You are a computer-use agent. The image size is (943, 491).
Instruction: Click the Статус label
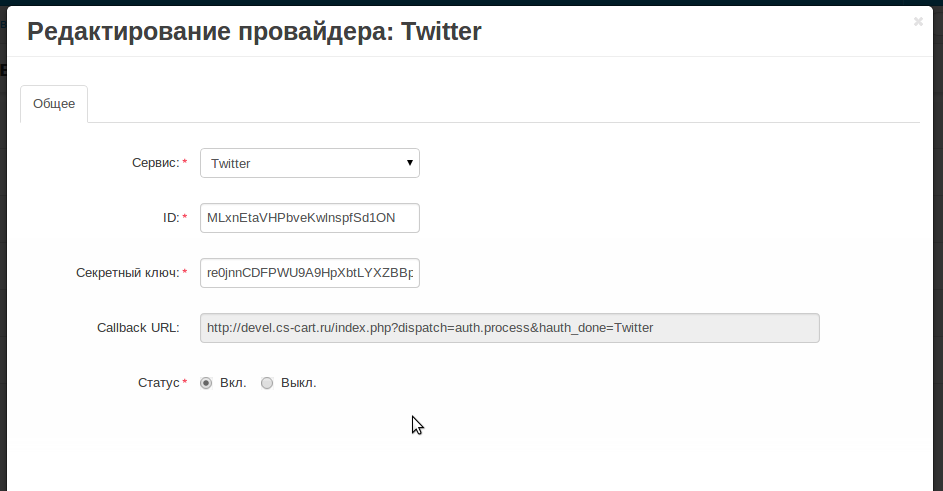tap(158, 383)
